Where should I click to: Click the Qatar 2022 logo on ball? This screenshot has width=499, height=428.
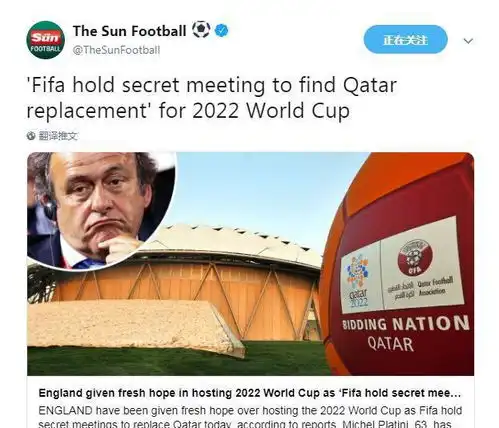click(358, 280)
